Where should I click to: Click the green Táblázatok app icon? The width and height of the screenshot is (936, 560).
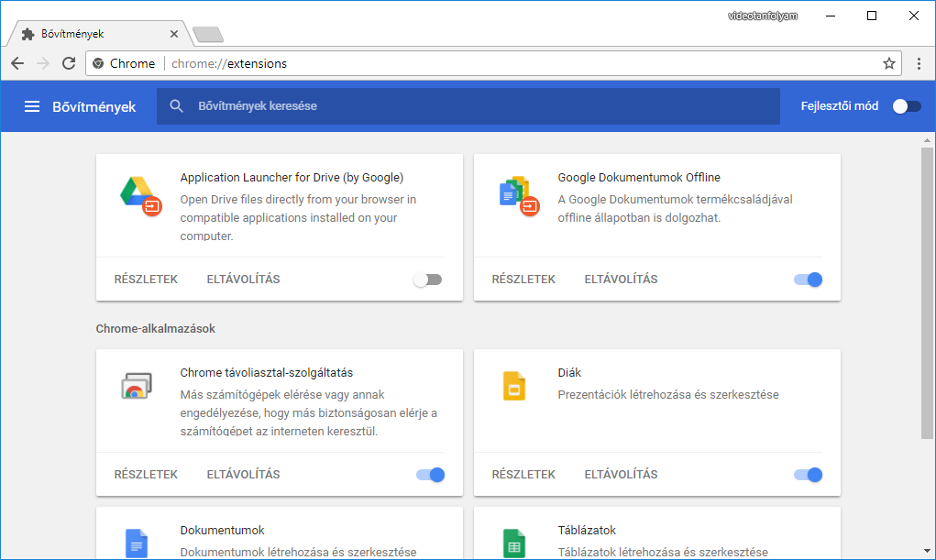514,544
